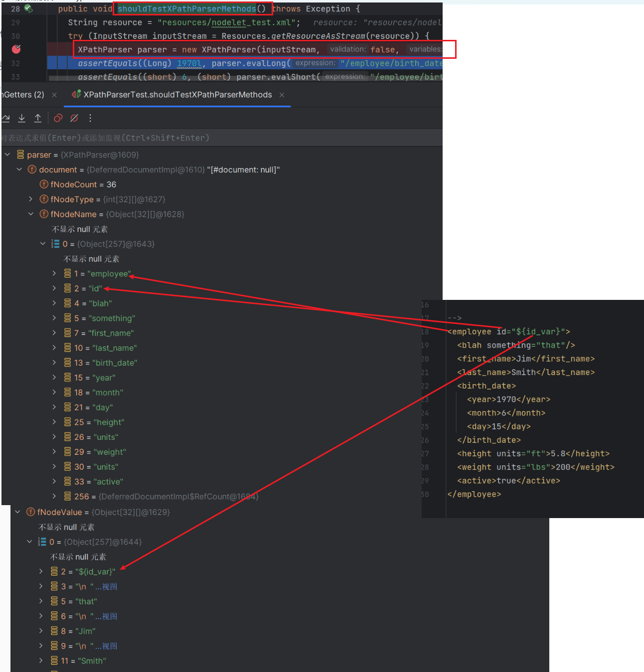Click the shouldTestXPathParserMethods method name in code

coord(187,8)
